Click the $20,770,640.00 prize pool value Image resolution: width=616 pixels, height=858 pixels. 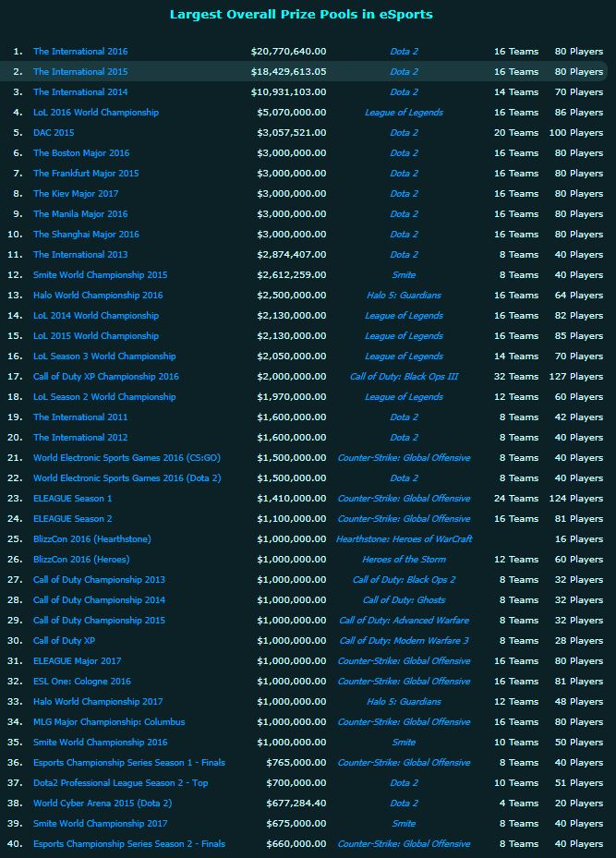pyautogui.click(x=288, y=52)
